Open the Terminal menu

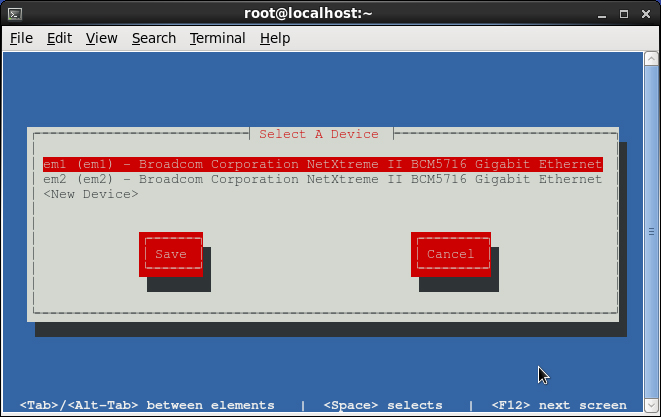point(218,38)
